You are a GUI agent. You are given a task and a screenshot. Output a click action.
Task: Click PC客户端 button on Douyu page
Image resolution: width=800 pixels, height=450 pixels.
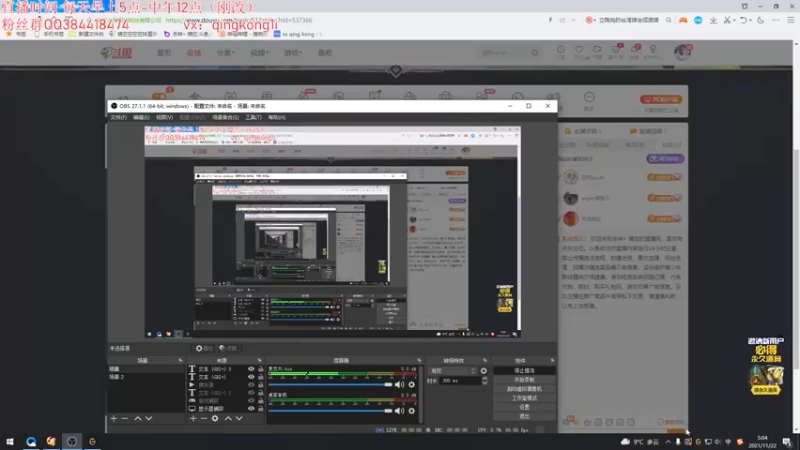click(661, 99)
